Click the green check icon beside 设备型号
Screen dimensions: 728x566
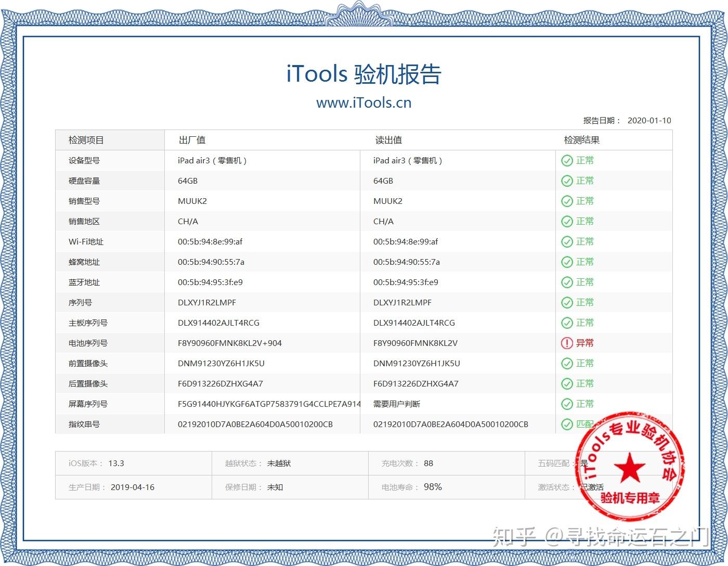coord(567,160)
